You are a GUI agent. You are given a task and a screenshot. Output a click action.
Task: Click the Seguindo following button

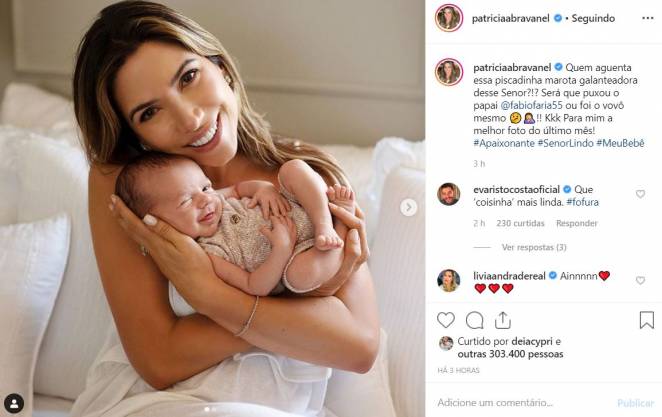(593, 18)
